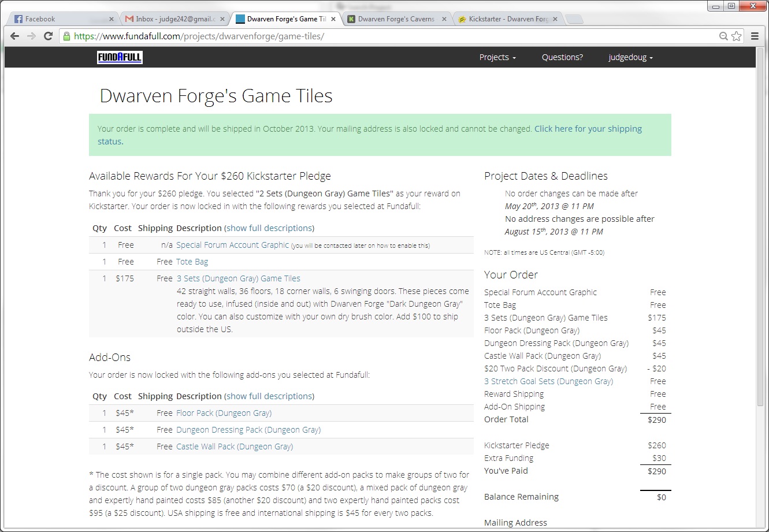Close the Gmail Inbox tab
Image resolution: width=769 pixels, height=532 pixels.
222,19
